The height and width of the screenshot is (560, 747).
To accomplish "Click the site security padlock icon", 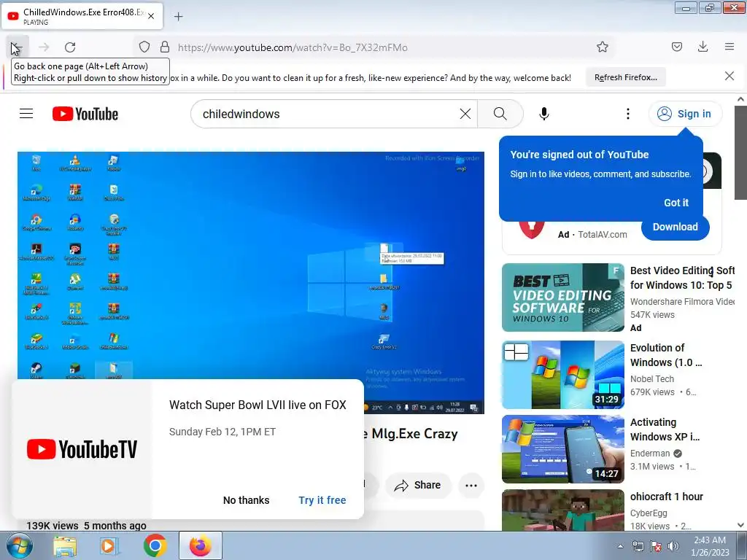I will (165, 47).
